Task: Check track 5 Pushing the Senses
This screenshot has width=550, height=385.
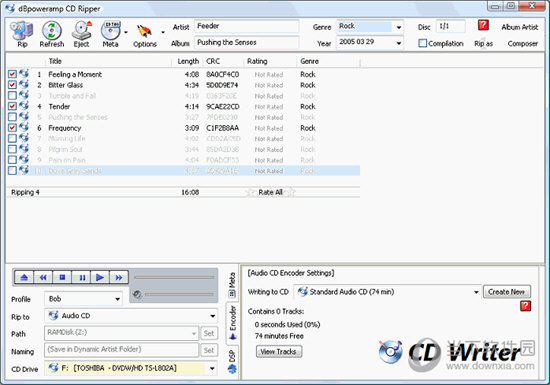Action: tap(12, 117)
